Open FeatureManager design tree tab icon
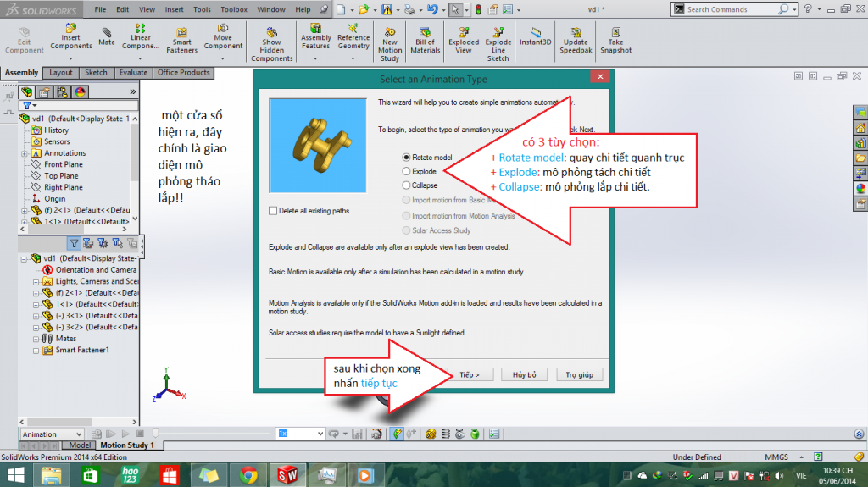 click(x=26, y=91)
